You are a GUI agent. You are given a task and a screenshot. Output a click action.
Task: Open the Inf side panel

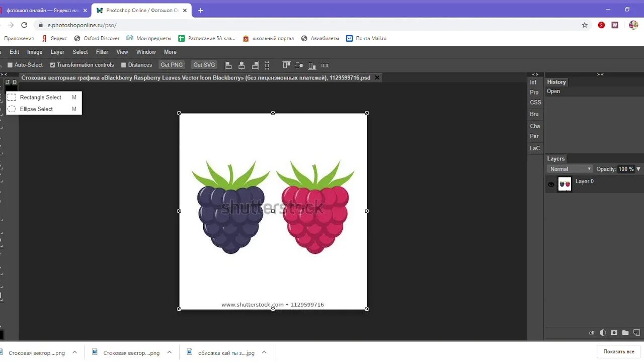(x=533, y=82)
